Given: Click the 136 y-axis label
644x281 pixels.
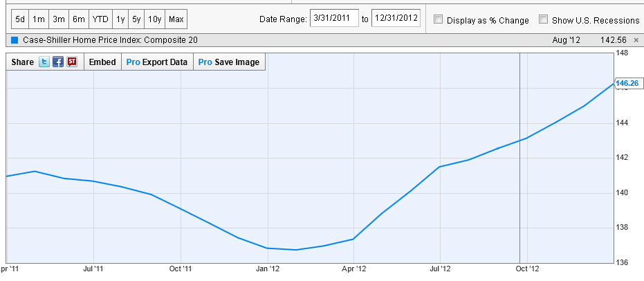Looking at the screenshot, I should point(623,262).
